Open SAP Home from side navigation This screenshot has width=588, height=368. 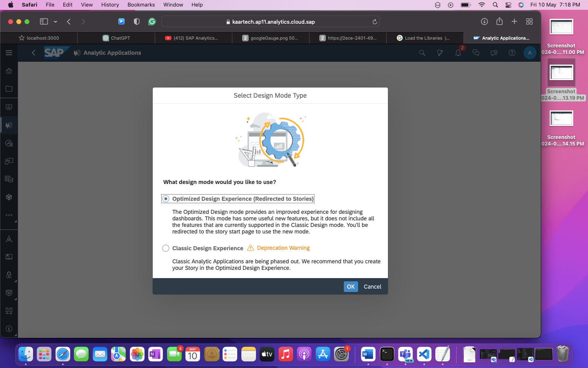click(9, 71)
